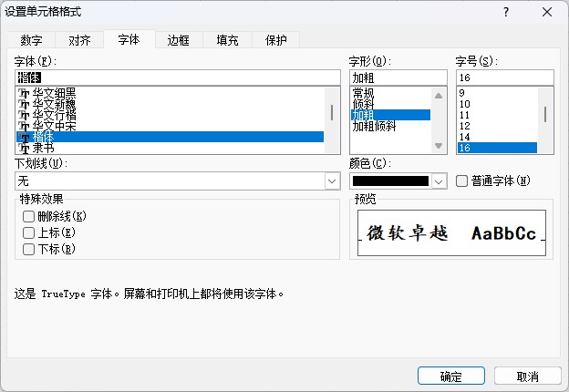Screen dimensions: 569x392
Task: Click the black color swatch
Action: tap(391, 181)
